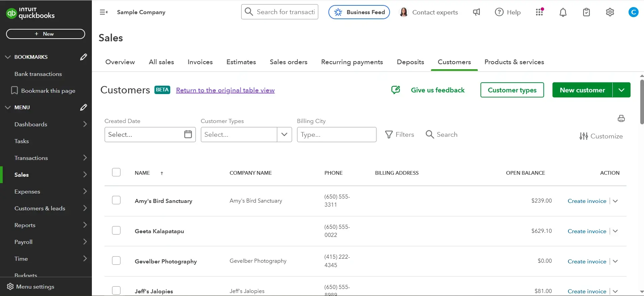Open the announcements megaphone icon

point(476,12)
